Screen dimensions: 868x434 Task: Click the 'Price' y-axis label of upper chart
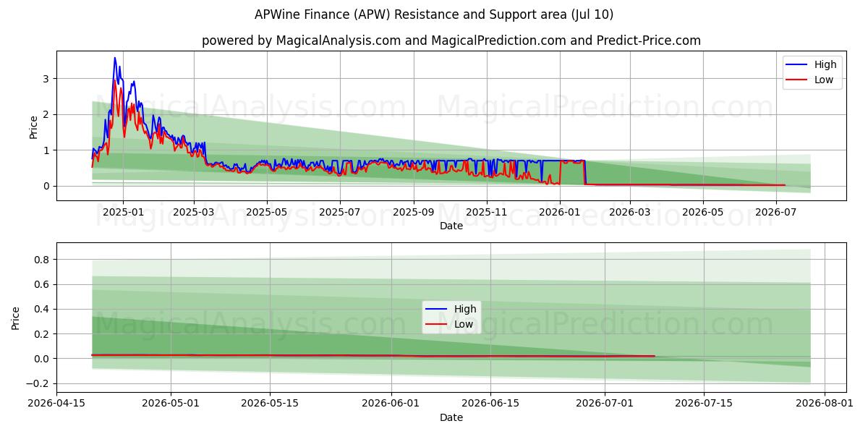(x=33, y=126)
